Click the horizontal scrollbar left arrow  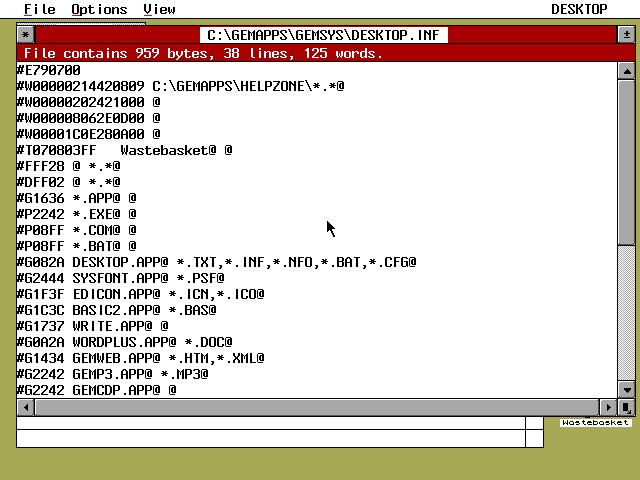pyautogui.click(x=26, y=407)
